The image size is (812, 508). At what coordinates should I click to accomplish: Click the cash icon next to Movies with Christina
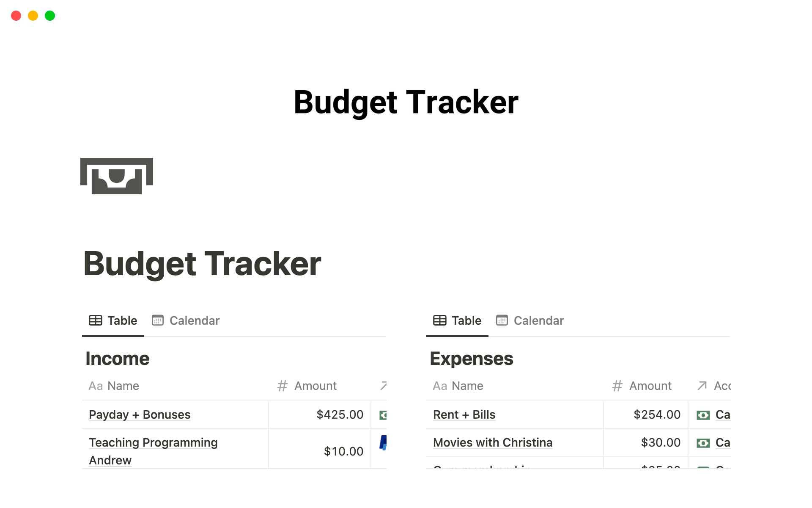click(x=702, y=443)
